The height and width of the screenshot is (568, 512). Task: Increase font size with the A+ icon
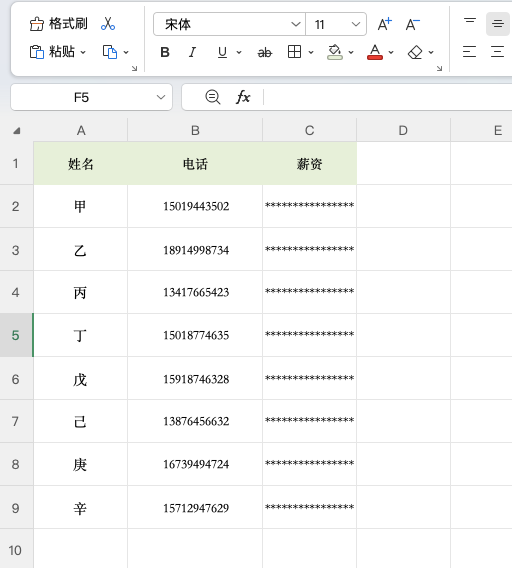(x=384, y=24)
